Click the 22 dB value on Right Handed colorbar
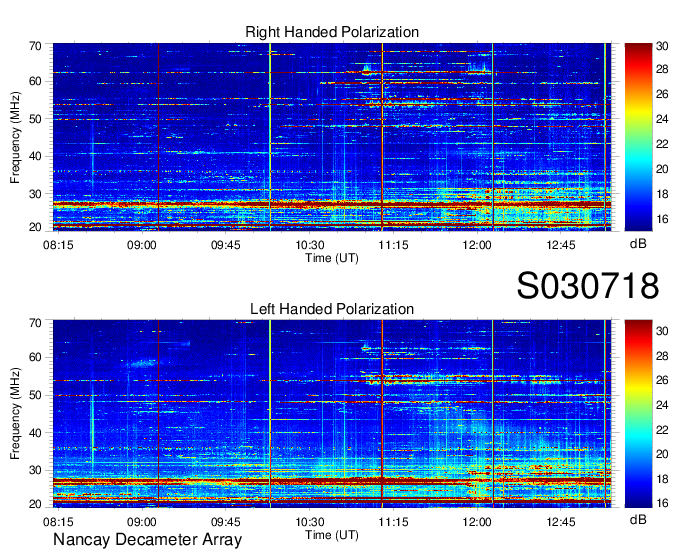 coord(662,144)
